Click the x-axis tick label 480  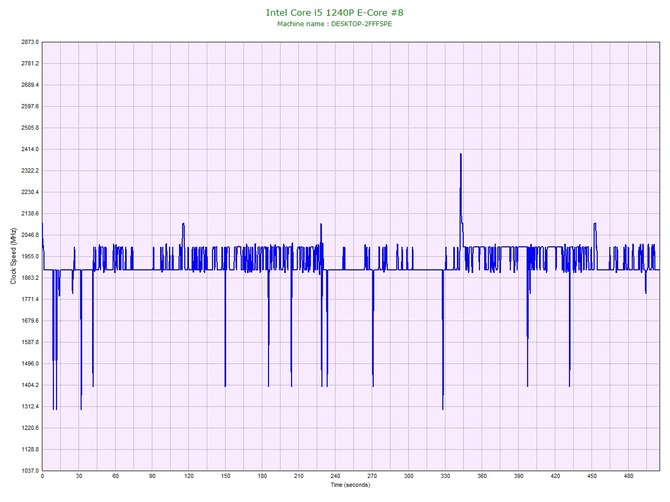[629, 476]
